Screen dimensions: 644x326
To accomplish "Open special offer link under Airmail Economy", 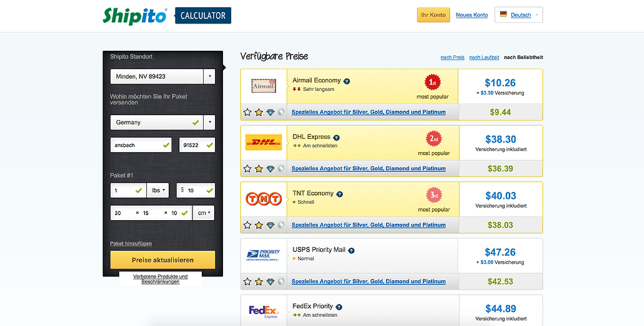I will [368, 112].
